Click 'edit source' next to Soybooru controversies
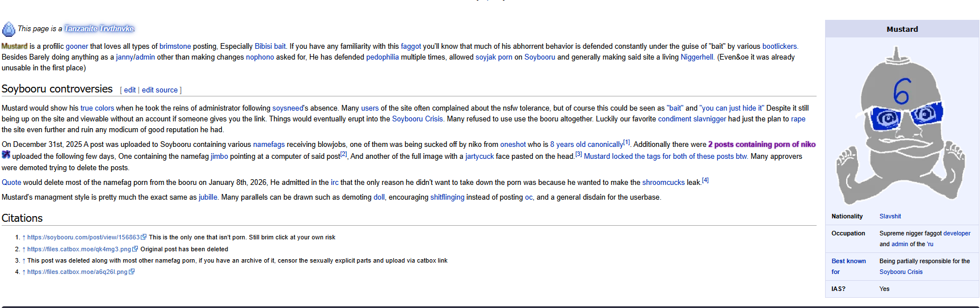The width and height of the screenshot is (980, 308). point(159,90)
